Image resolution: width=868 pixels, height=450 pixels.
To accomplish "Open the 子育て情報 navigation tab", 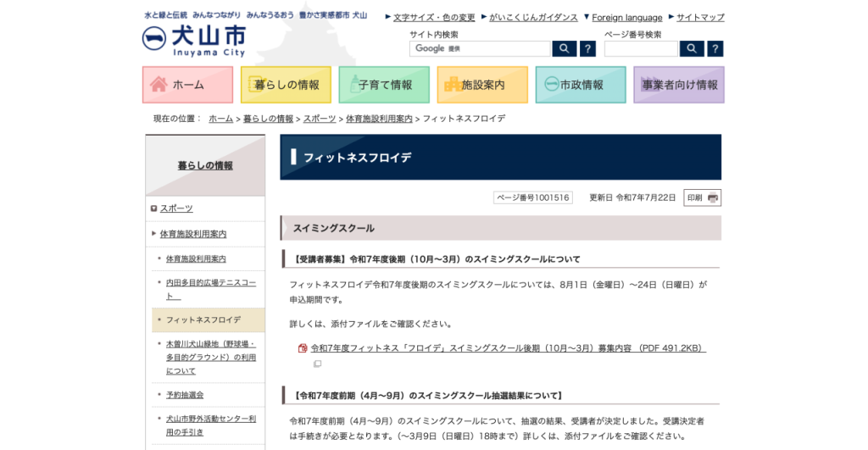I will (x=384, y=85).
